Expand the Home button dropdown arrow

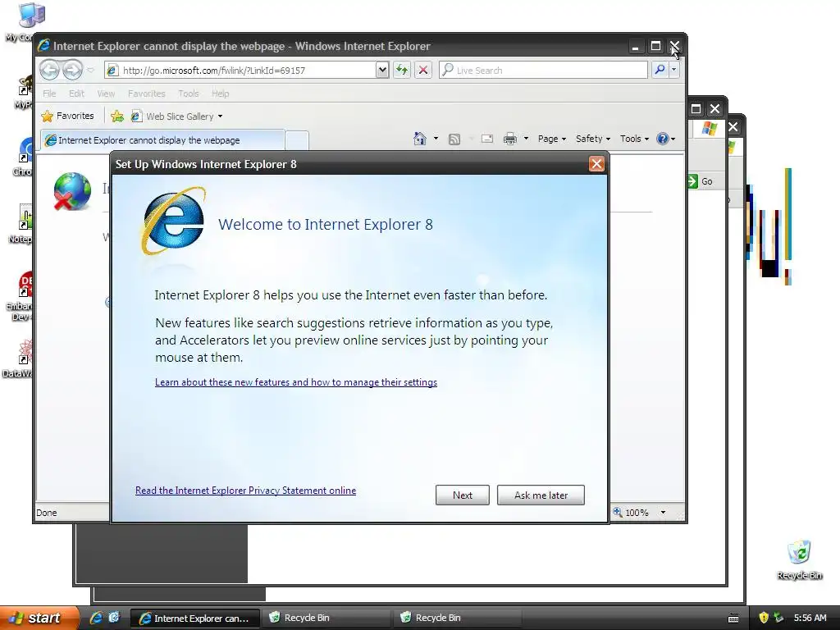(436, 139)
